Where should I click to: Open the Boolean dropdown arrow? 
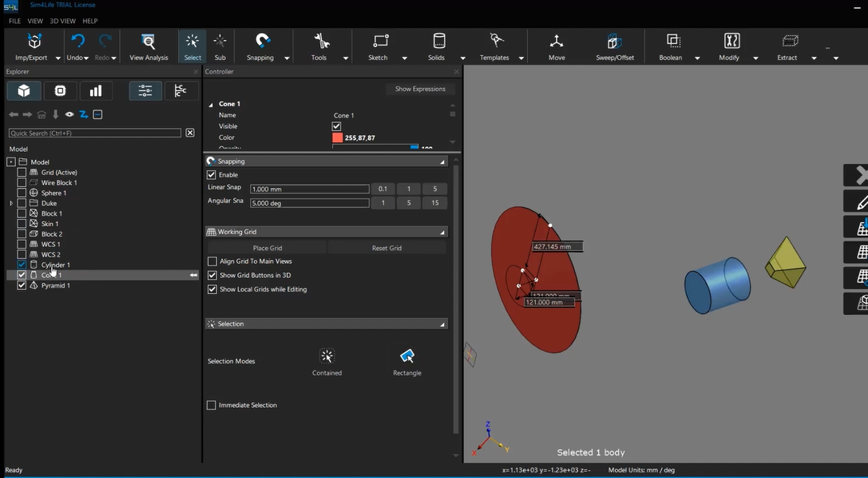(x=697, y=58)
